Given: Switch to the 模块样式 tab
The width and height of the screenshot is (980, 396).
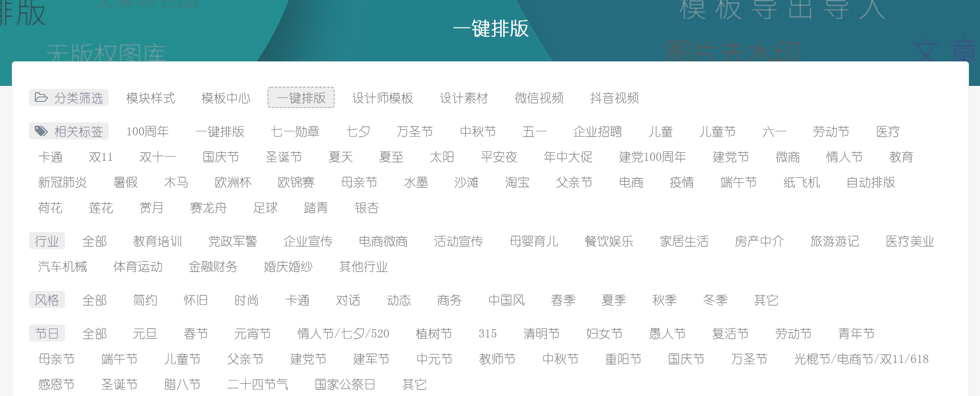Looking at the screenshot, I should pyautogui.click(x=151, y=98).
